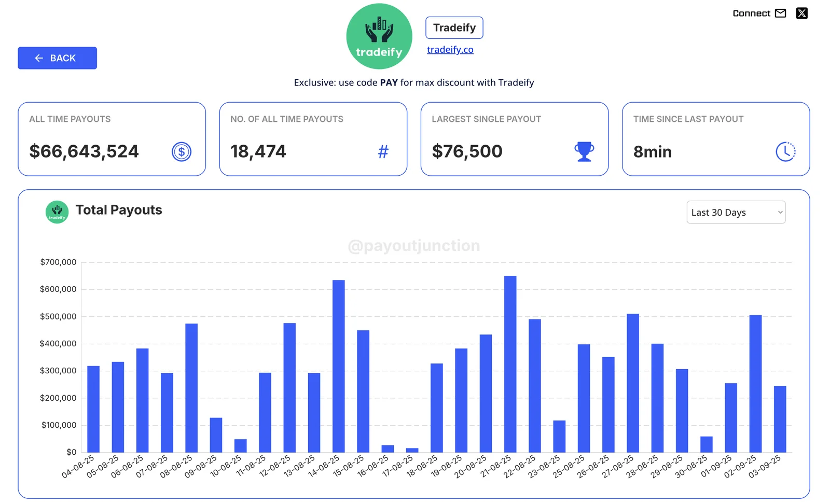Click the trophy icon in Largest Single Payout
This screenshot has height=504, width=830.
584,152
